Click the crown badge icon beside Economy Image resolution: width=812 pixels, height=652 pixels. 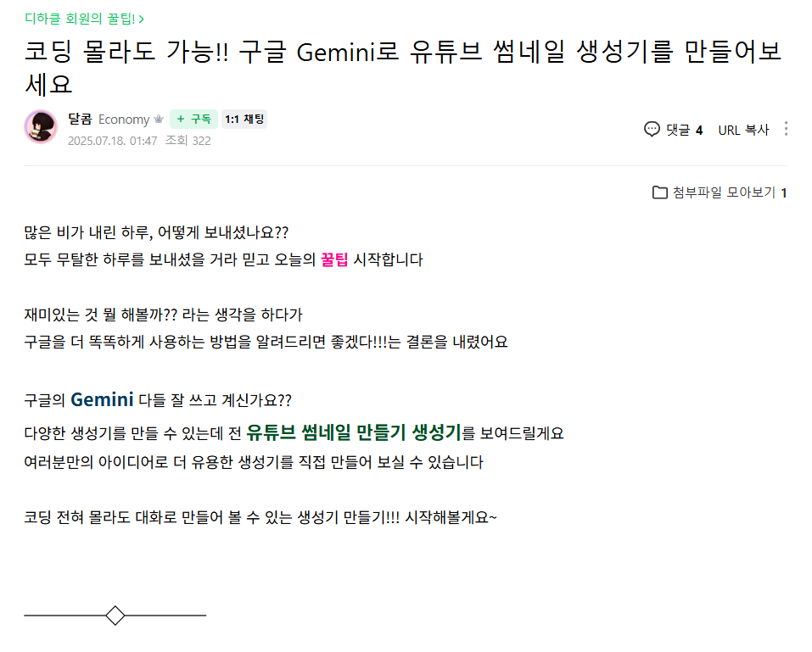159,119
